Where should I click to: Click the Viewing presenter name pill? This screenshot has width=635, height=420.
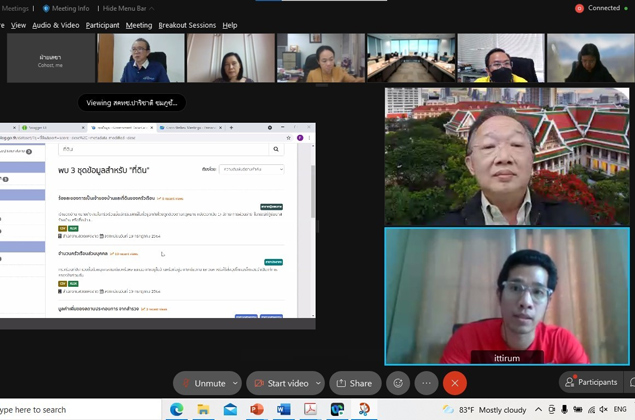pyautogui.click(x=132, y=102)
